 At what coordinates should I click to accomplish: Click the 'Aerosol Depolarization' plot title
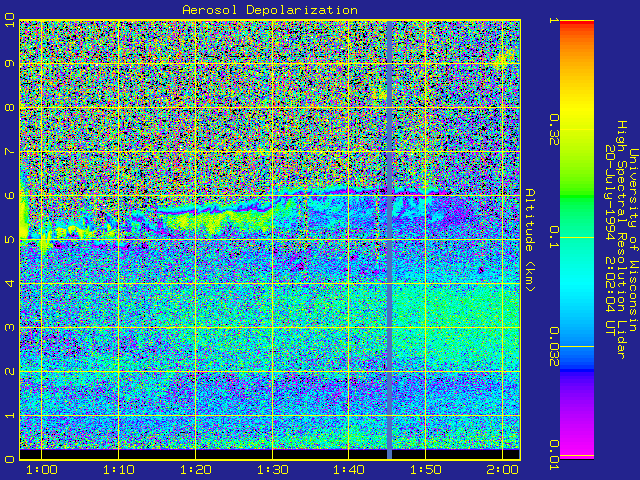pyautogui.click(x=270, y=10)
